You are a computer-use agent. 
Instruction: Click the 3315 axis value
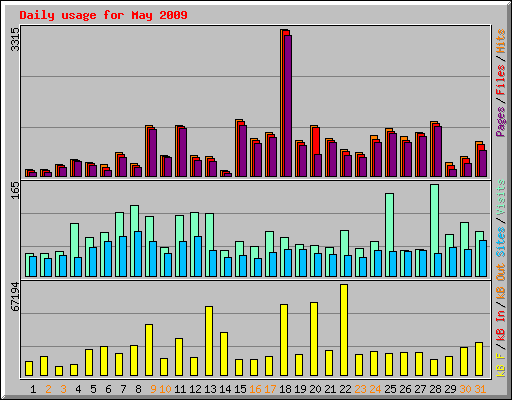pos(15,39)
